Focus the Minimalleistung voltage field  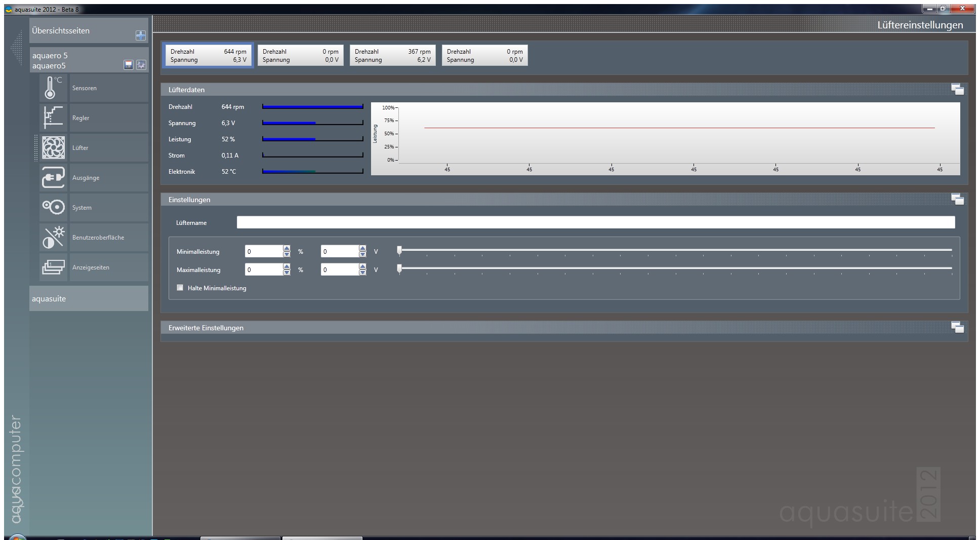(340, 251)
